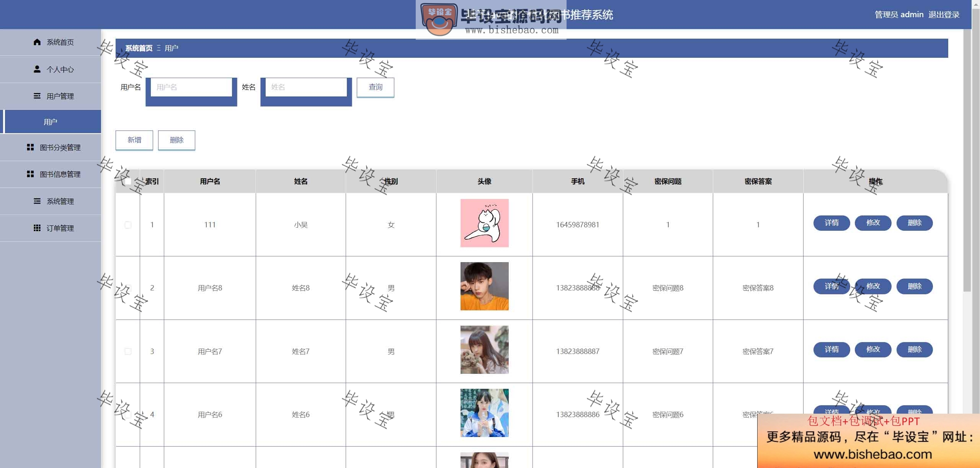Screen dimensions: 980x468
Task: Check the checkbox for user 111 row
Action: coord(128,225)
